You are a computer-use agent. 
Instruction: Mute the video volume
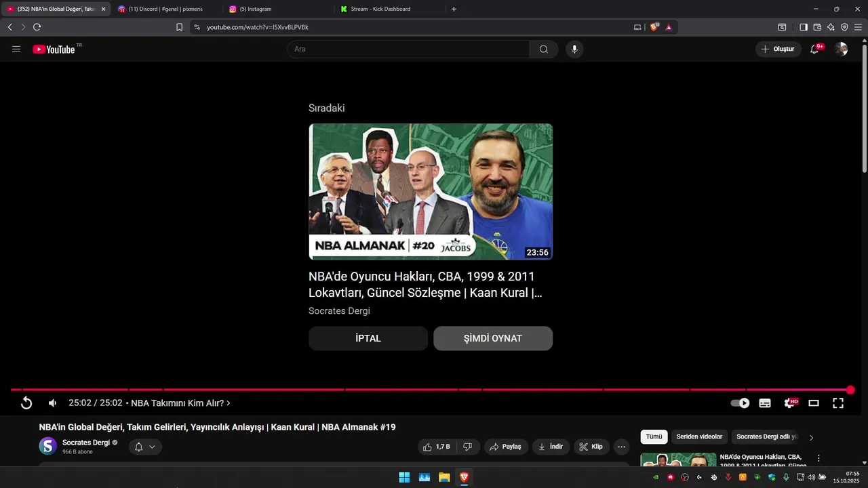pos(52,403)
